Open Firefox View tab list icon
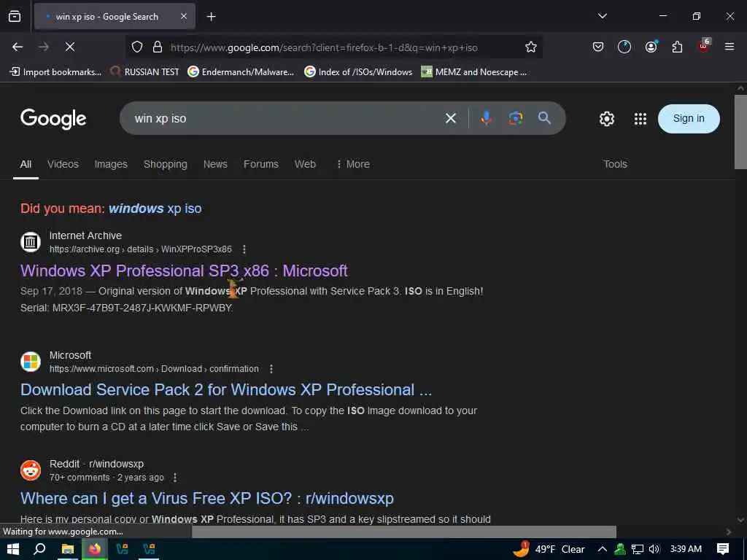 [15, 16]
